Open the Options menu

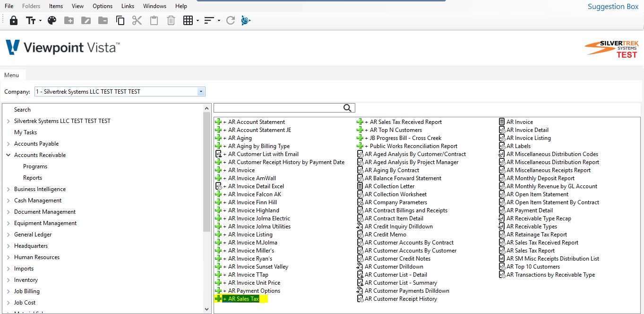[103, 6]
